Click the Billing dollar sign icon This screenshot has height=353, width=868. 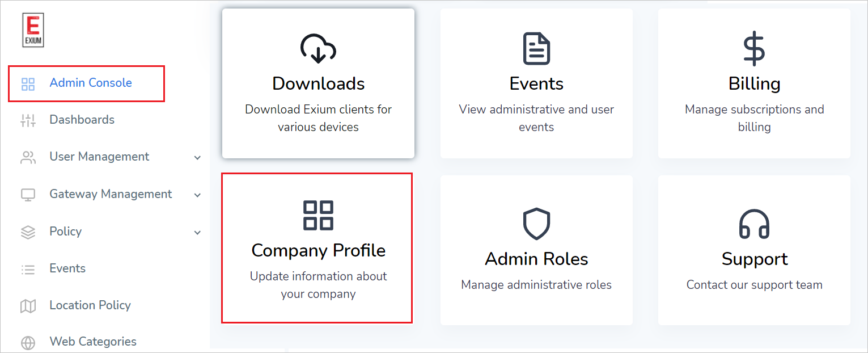click(x=754, y=49)
